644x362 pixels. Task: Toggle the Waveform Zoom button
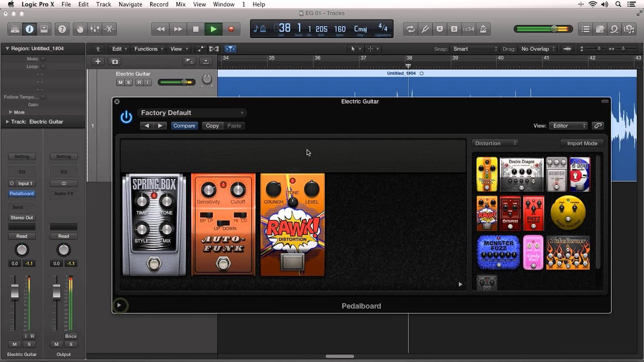click(568, 49)
